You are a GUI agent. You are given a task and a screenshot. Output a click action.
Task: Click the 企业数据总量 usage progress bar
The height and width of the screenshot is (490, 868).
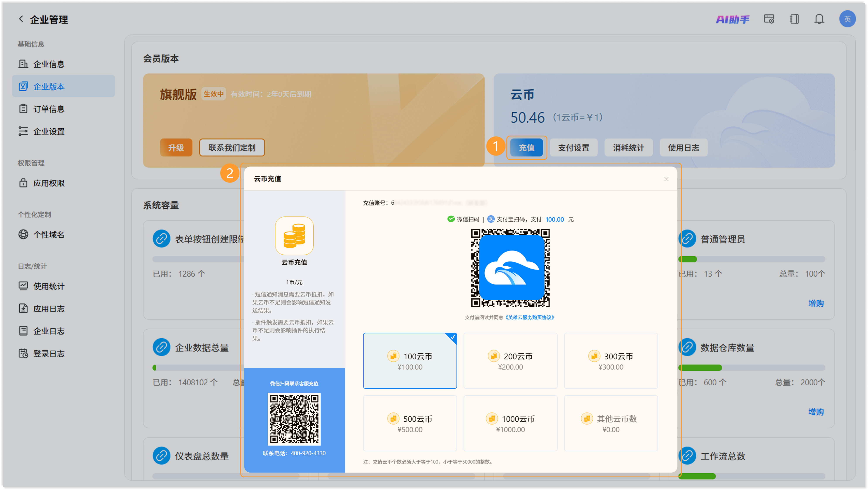click(x=198, y=367)
